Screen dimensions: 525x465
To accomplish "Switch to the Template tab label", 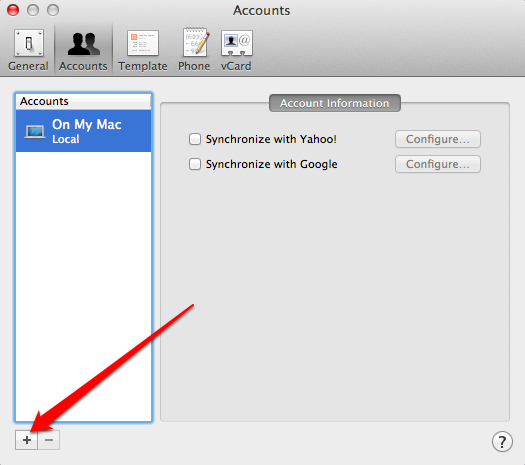I will pyautogui.click(x=143, y=66).
